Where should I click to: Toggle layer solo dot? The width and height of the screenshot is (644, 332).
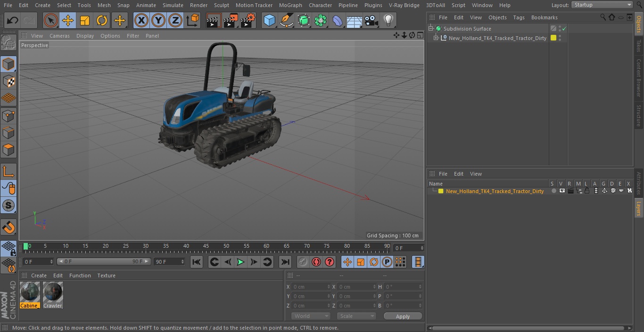pyautogui.click(x=553, y=191)
